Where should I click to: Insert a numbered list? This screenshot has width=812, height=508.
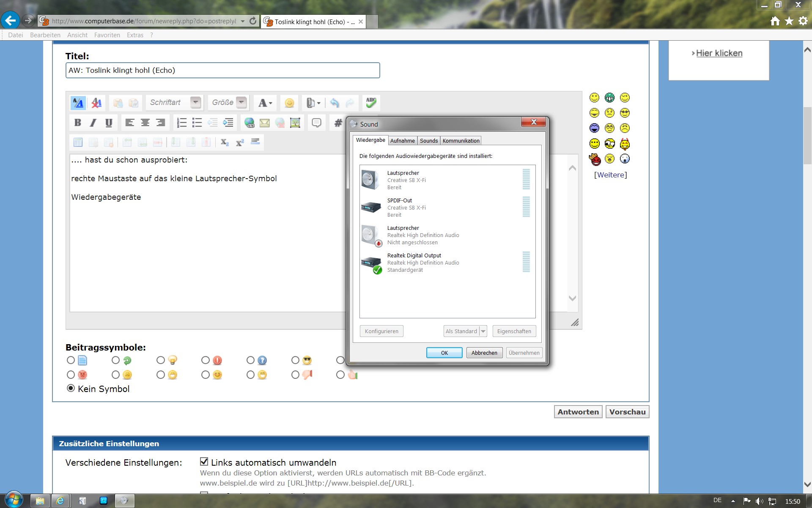click(182, 123)
